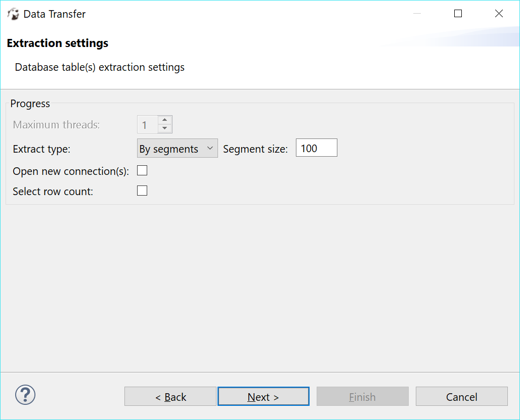Click the Data Transfer app icon in the title bar
The image size is (520, 420).
tap(13, 14)
